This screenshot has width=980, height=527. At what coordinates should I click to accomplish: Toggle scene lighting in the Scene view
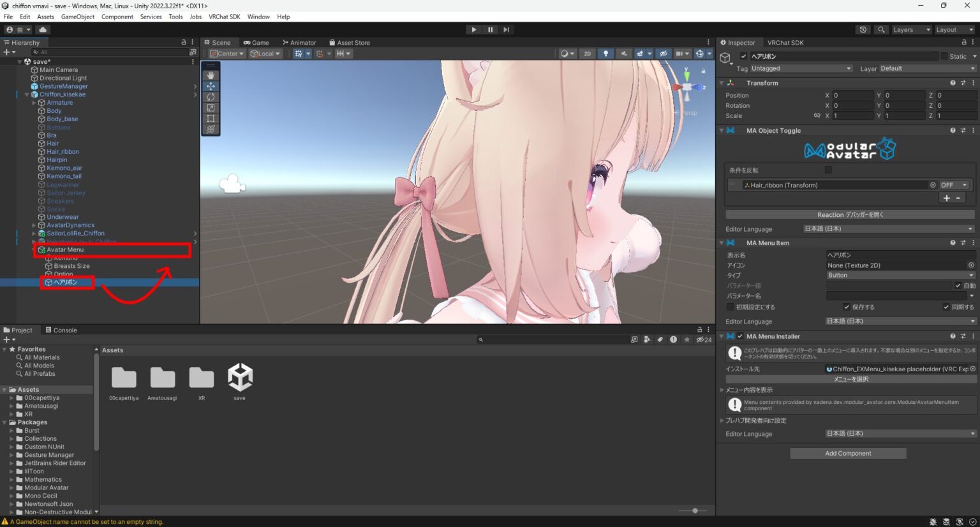pos(605,54)
